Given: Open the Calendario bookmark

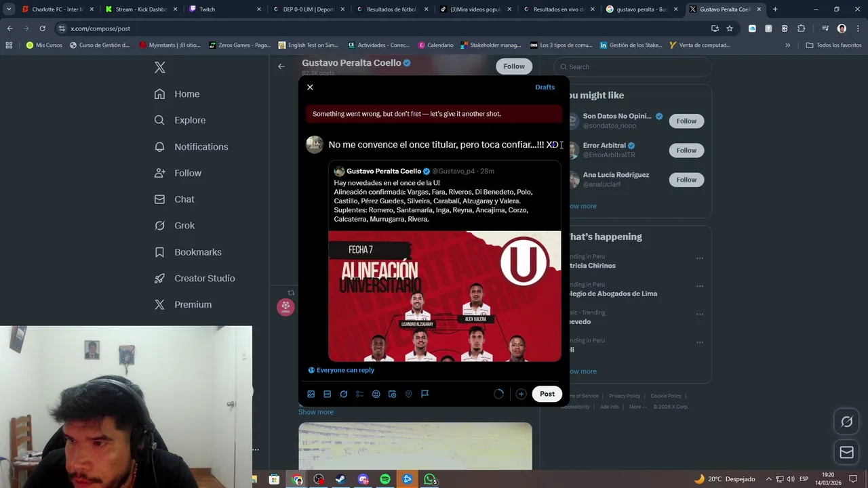Looking at the screenshot, I should pos(435,45).
